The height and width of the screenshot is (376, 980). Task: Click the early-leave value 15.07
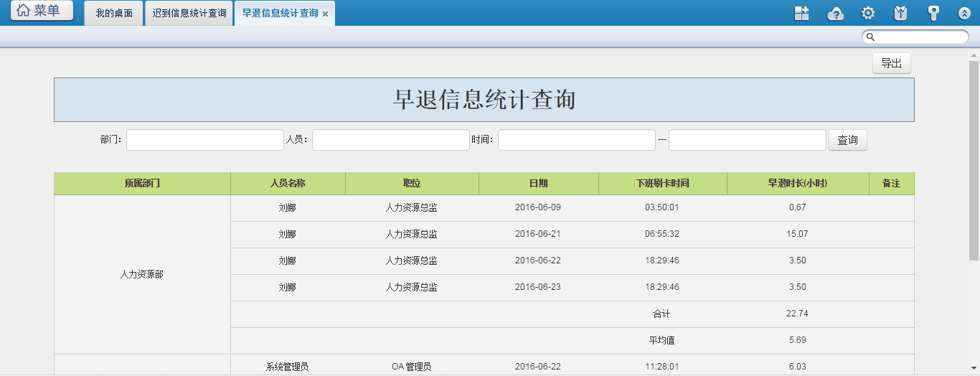point(798,234)
